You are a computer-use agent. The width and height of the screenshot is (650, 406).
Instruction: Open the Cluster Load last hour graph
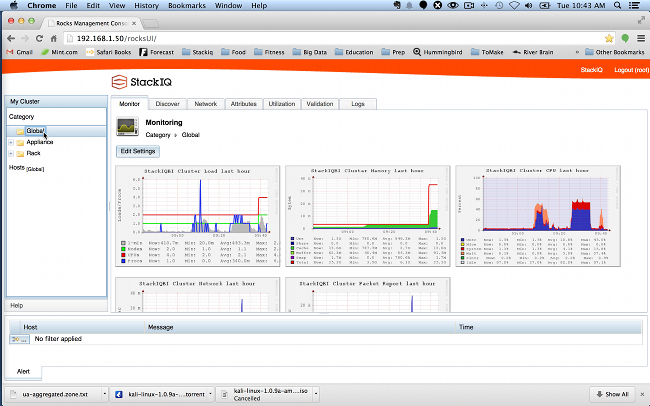point(198,216)
